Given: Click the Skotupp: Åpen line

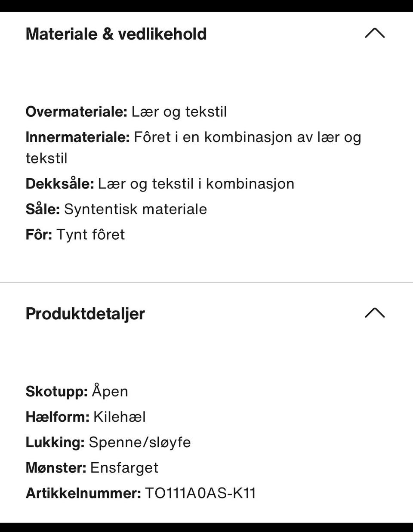Looking at the screenshot, I should coord(77,392).
